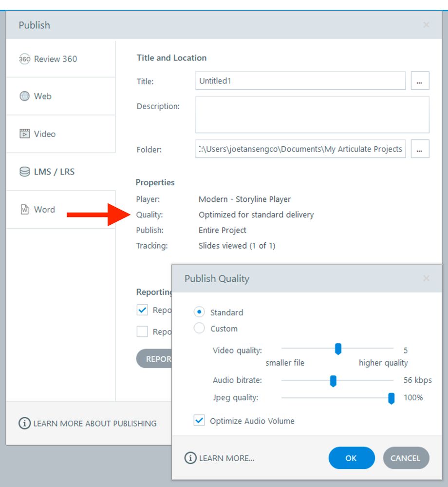The height and width of the screenshot is (487, 448).
Task: Switch to the Video publish tab
Action: point(44,134)
